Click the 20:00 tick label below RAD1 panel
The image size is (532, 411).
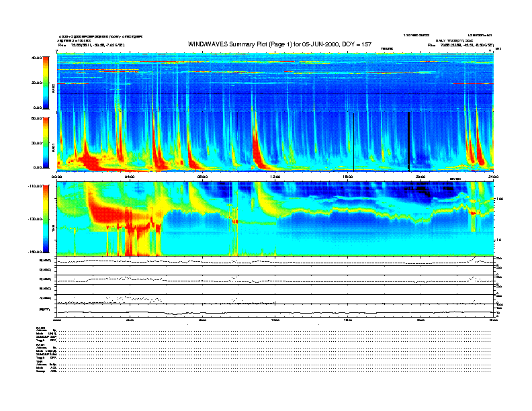click(x=420, y=177)
